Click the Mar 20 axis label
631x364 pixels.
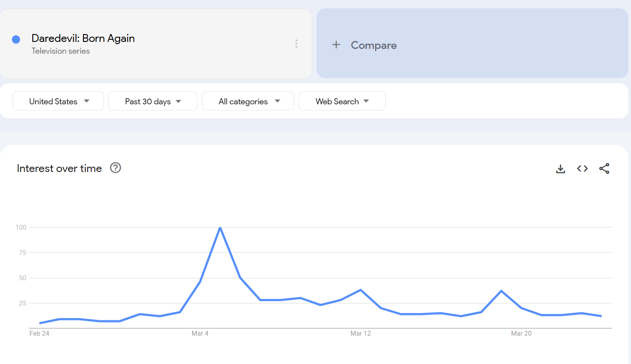(521, 333)
